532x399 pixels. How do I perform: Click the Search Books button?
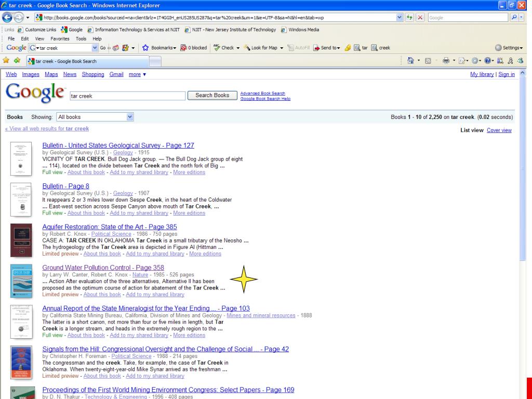click(212, 96)
